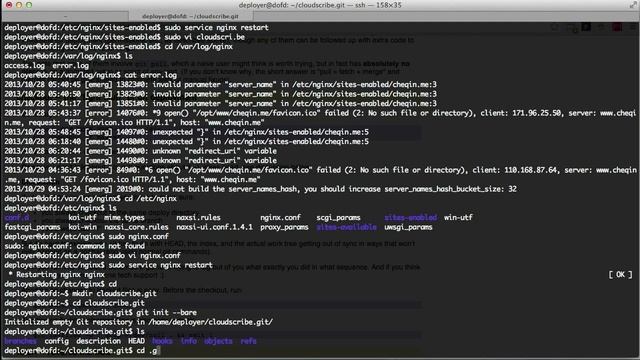Click 'error.log' file name in ls output
This screenshot has width=640, height=360.
click(x=70, y=65)
